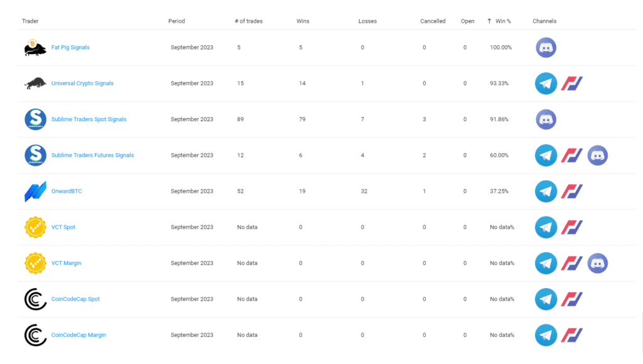Sort table by Cancelled column header
Image resolution: width=643 pixels, height=364 pixels.
[433, 21]
